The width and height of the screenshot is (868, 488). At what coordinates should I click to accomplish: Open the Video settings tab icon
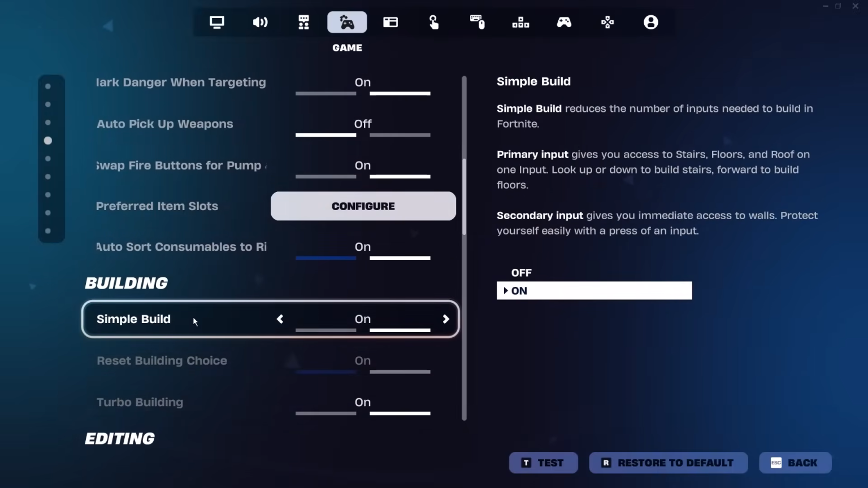point(217,22)
